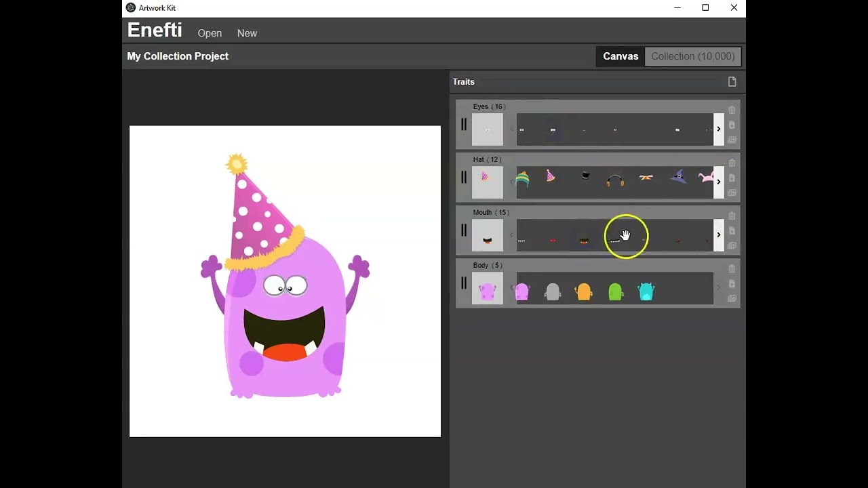Click the Body row right arrow
The width and height of the screenshot is (868, 488).
[719, 287]
